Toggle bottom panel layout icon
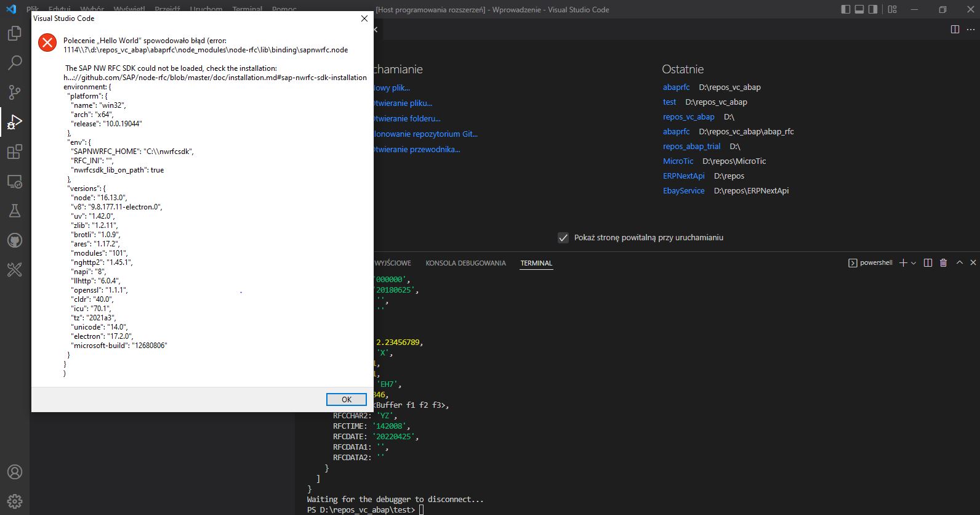 tap(859, 9)
